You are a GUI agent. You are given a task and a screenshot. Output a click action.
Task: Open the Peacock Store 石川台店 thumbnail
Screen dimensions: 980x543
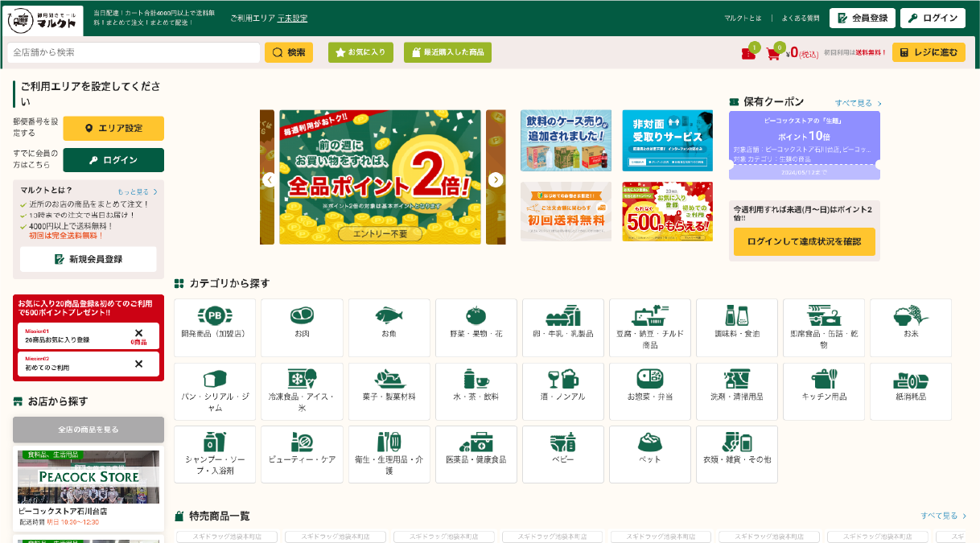pos(89,477)
